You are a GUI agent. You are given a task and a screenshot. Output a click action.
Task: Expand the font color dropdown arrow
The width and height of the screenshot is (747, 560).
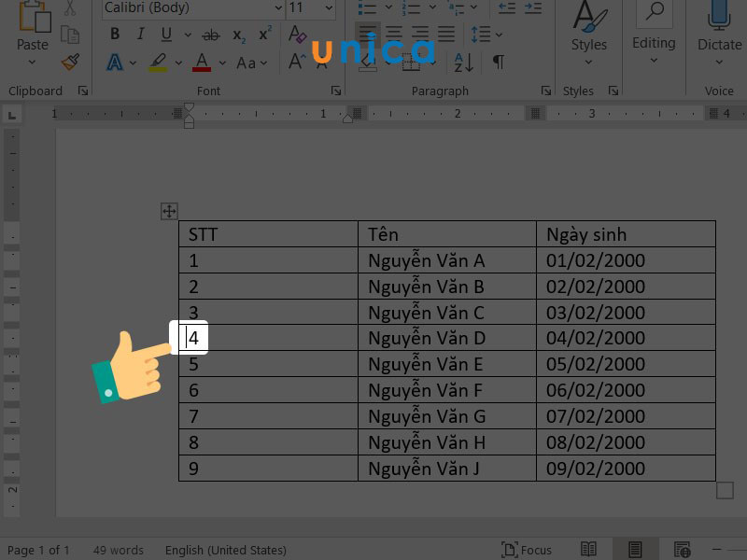(x=222, y=63)
